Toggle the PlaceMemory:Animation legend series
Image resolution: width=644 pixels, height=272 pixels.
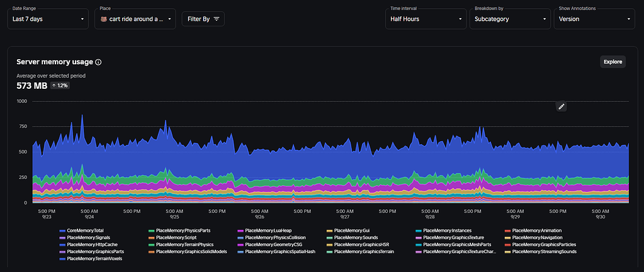pos(533,230)
